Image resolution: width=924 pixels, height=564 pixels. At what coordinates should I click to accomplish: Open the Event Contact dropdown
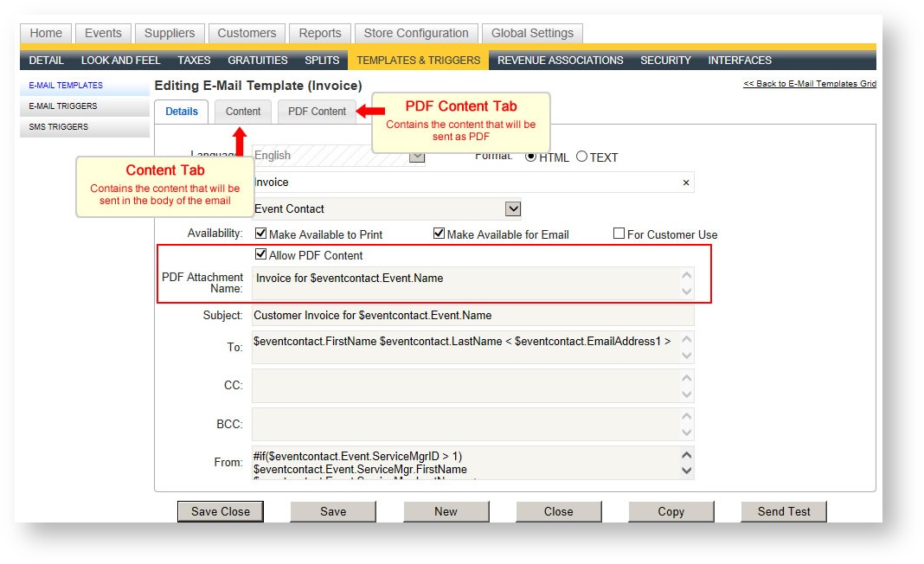click(x=514, y=208)
